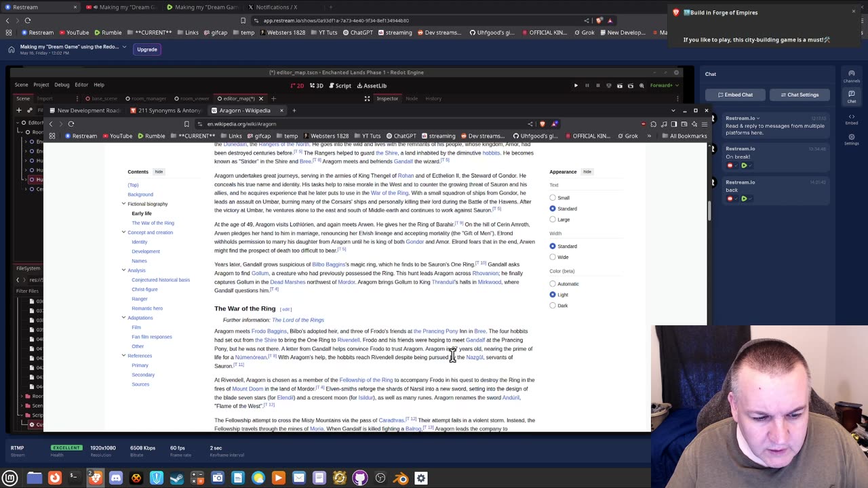Click the Chat Settings button
The width and height of the screenshot is (868, 488).
point(800,95)
